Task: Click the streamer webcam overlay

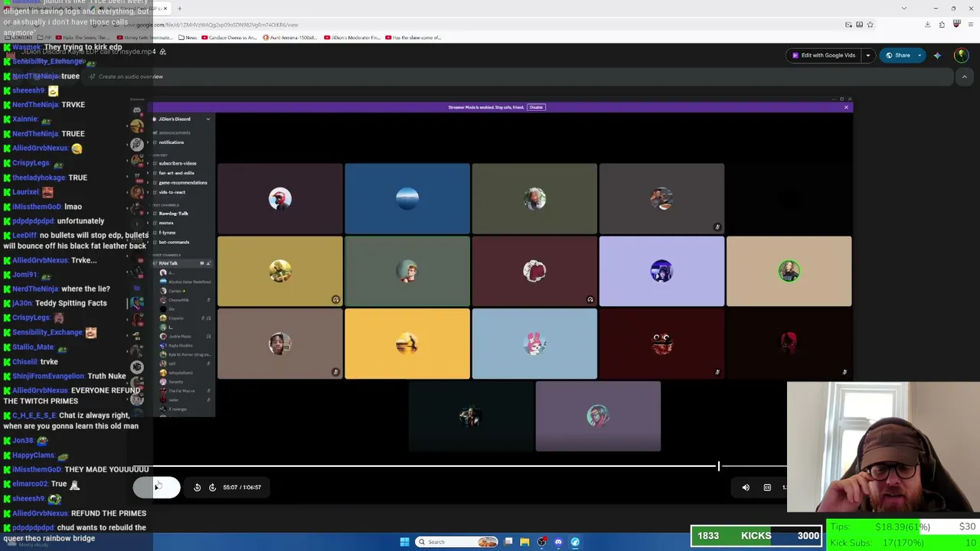Action: point(884,446)
